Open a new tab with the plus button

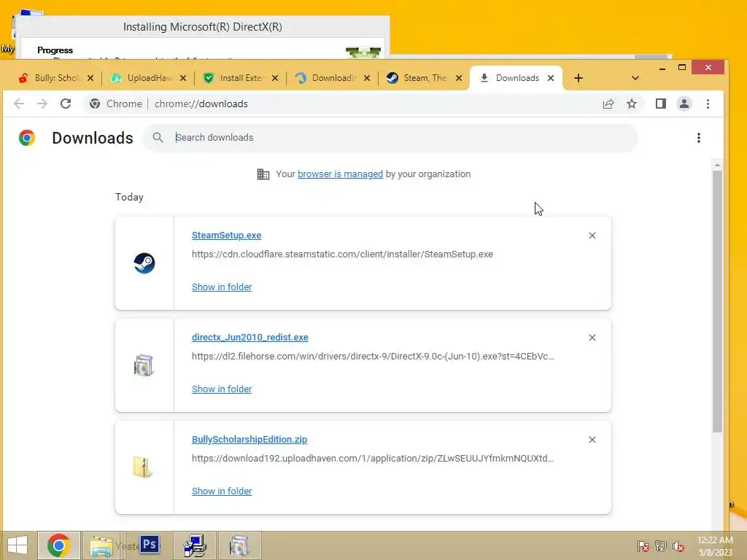point(578,78)
